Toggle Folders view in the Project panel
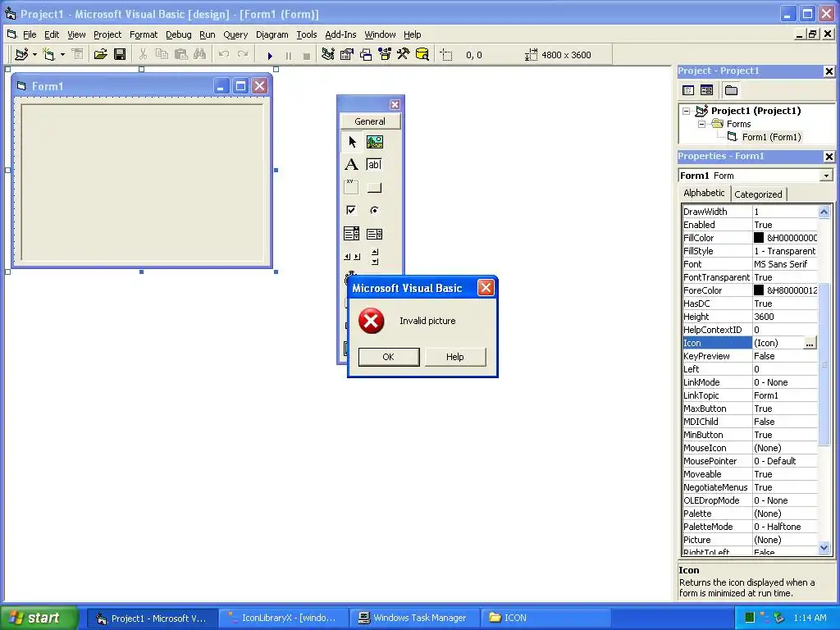The width and height of the screenshot is (840, 630). 731,90
